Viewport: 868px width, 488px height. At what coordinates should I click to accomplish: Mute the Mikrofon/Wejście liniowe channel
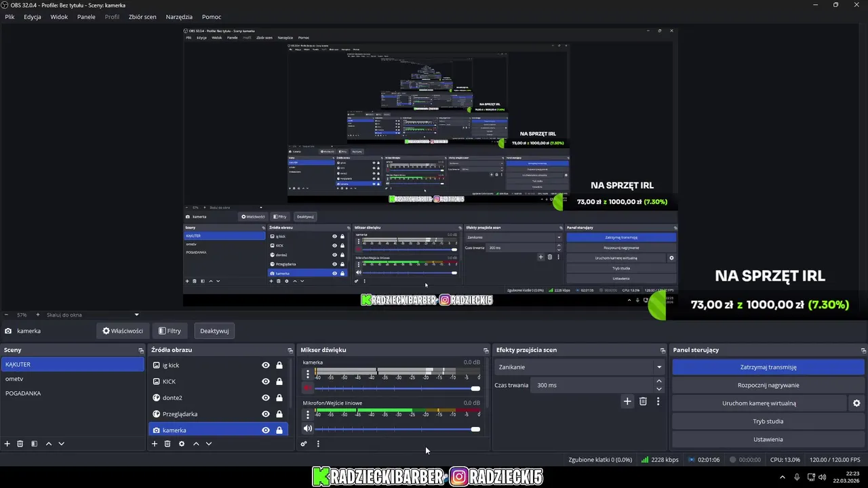coord(308,428)
